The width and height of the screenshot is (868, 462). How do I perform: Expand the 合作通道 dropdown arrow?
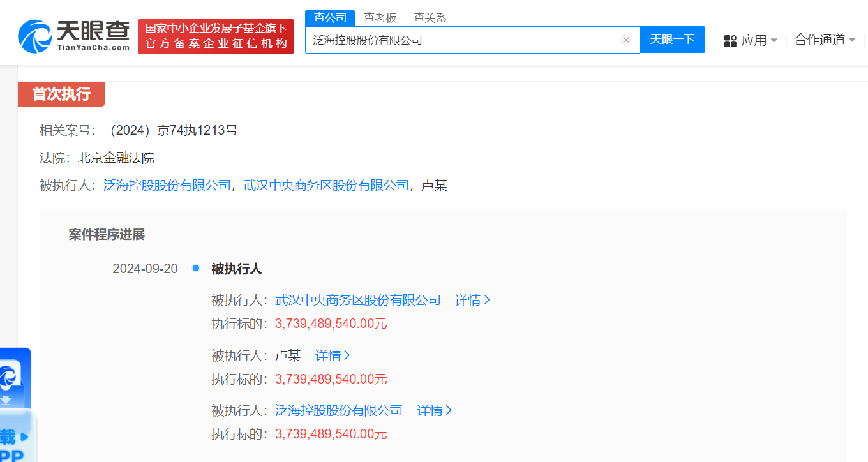852,40
